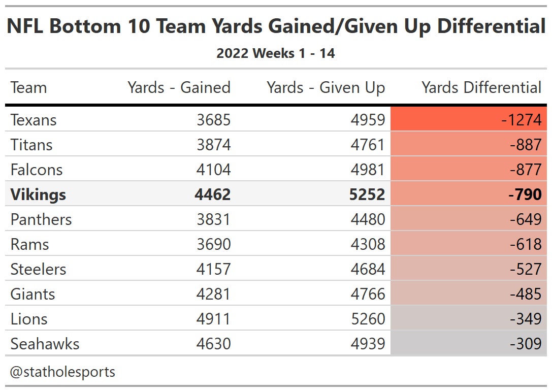552x392 pixels.
Task: Click the chart title heading
Action: [276, 26]
